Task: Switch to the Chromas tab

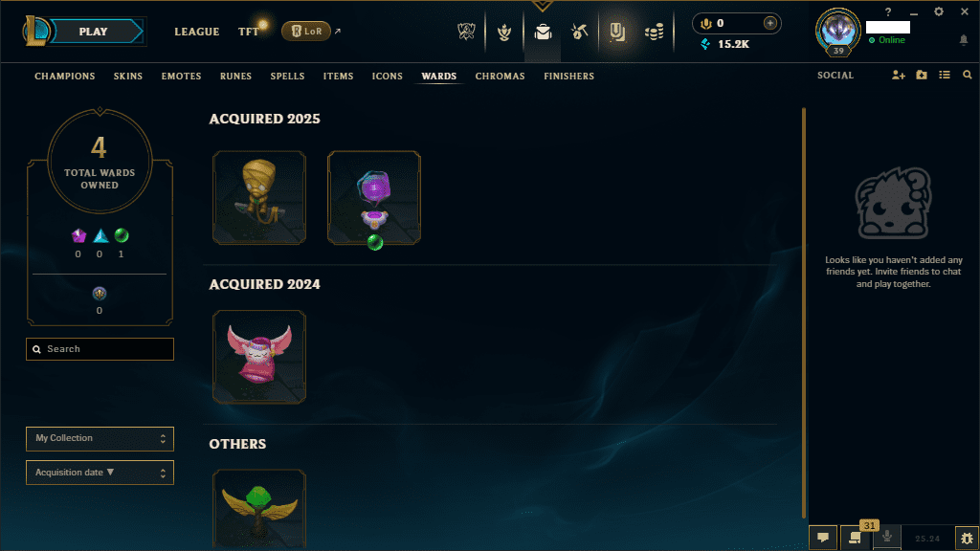Action: coord(500,77)
